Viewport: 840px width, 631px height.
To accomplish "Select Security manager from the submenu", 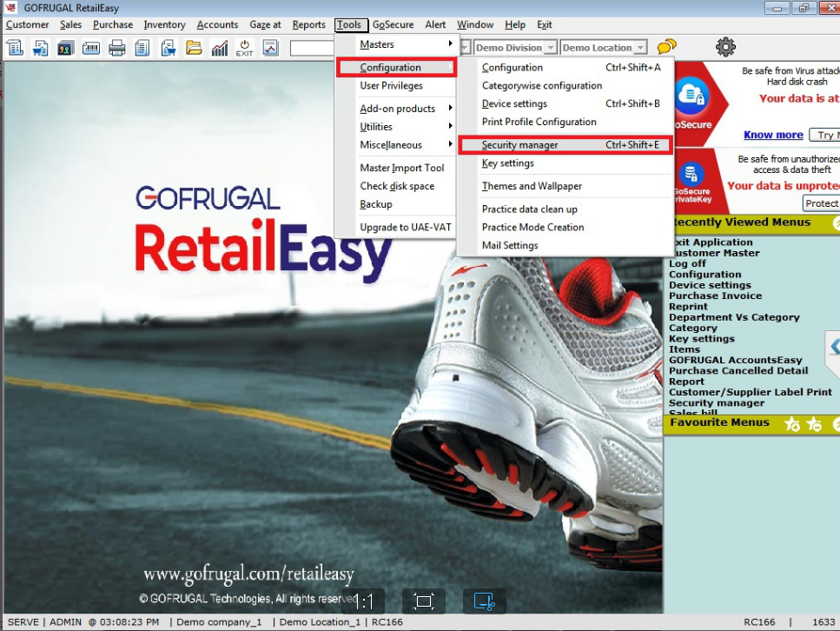I will 566,145.
